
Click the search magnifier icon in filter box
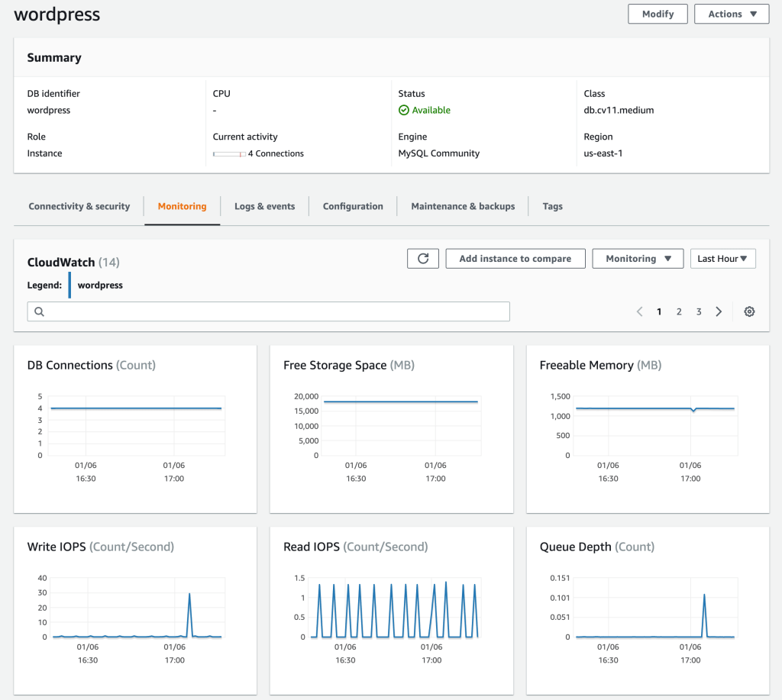point(39,311)
